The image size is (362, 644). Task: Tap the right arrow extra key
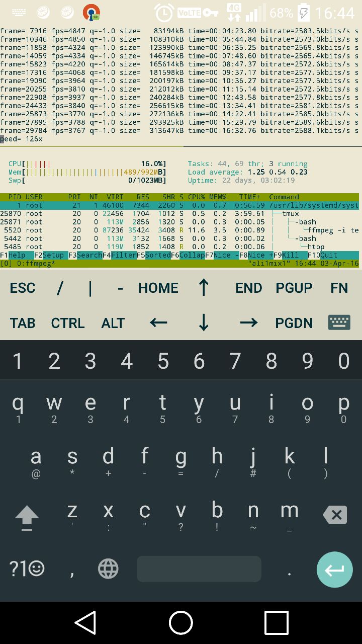click(x=249, y=323)
